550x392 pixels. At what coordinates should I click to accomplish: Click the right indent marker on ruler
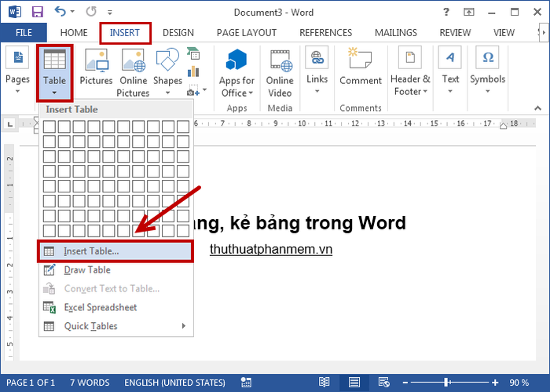[503, 126]
